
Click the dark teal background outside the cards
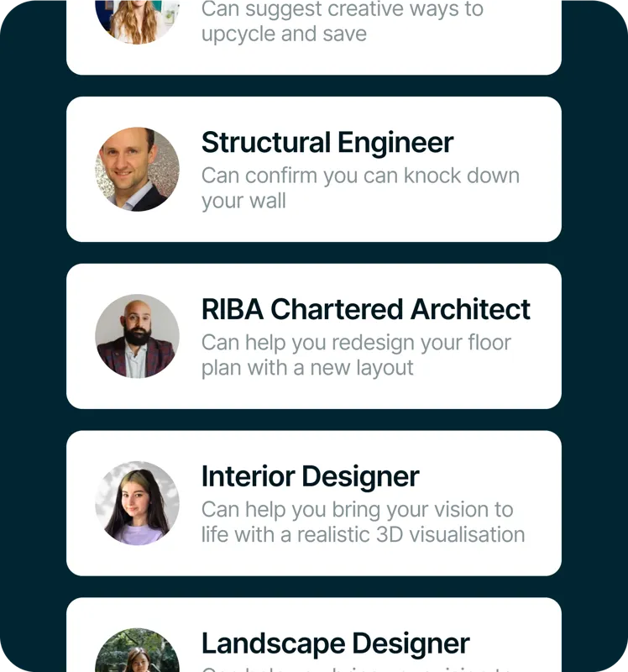coord(32,336)
